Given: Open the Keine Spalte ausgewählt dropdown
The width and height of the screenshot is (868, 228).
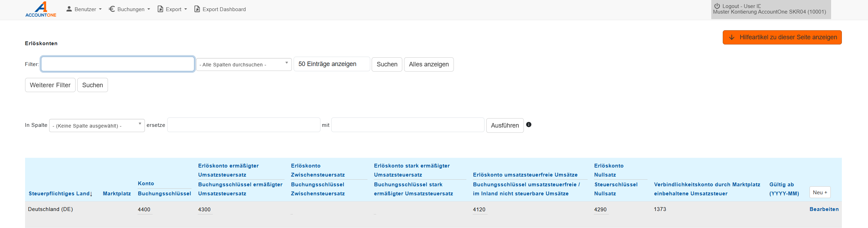Looking at the screenshot, I should (x=97, y=125).
